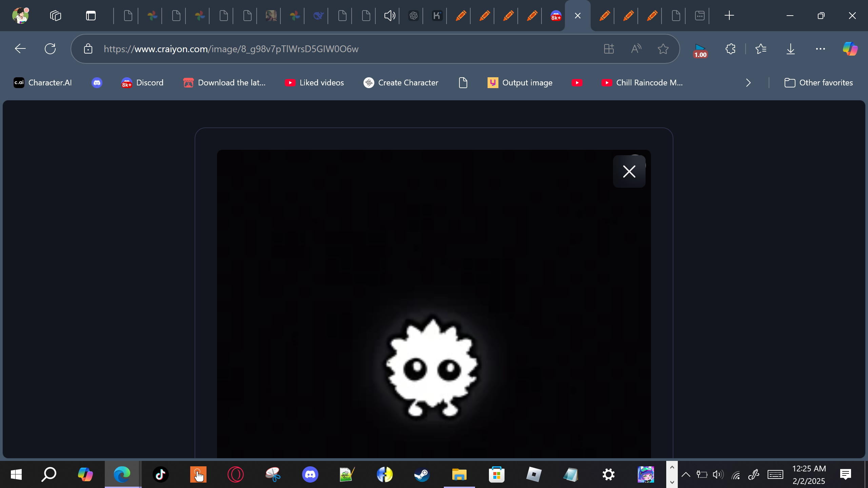Open the Other favorites folder
868x488 pixels.
pyautogui.click(x=818, y=83)
